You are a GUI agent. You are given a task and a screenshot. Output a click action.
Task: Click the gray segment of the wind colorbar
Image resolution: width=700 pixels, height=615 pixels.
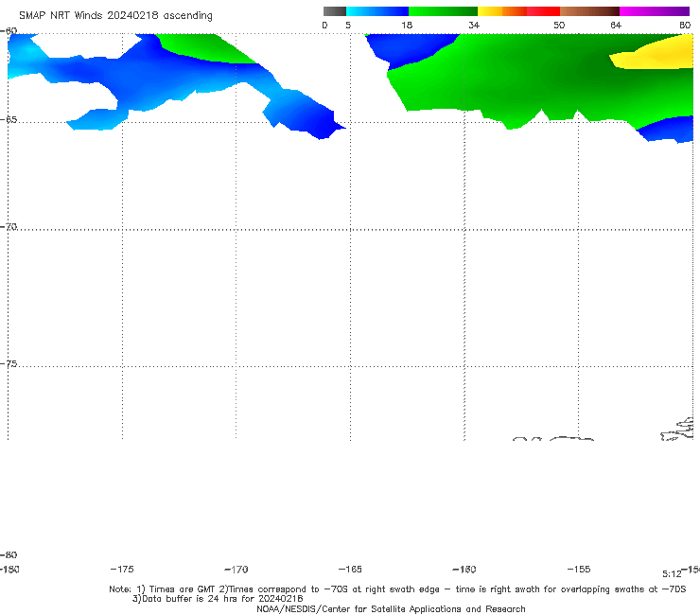335,11
